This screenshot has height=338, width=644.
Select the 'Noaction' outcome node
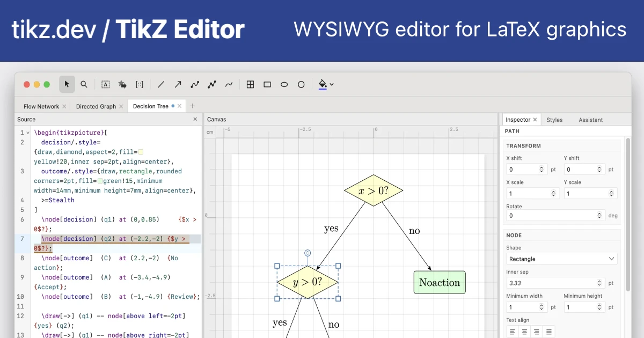(x=440, y=282)
